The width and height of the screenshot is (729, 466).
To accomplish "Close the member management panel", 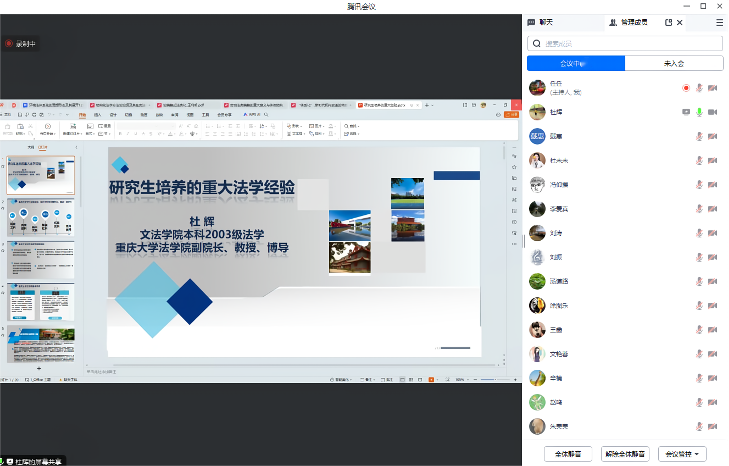I will pos(681,21).
